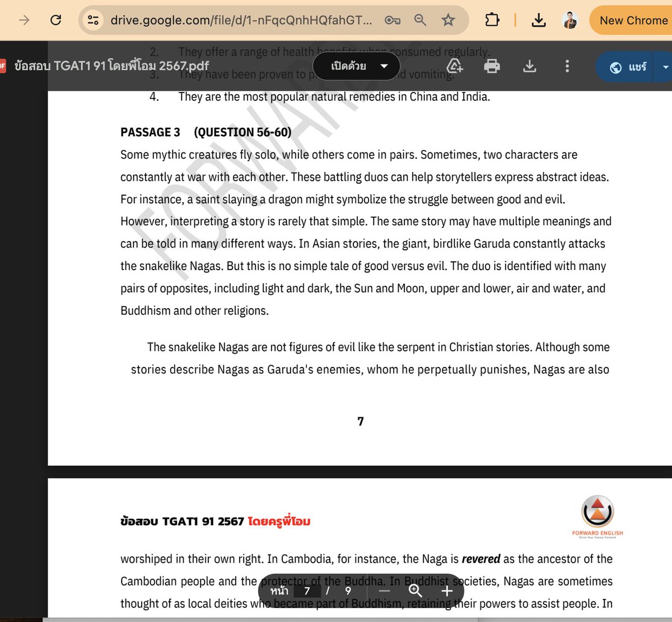Click the total page count 9
The width and height of the screenshot is (672, 622).
click(348, 591)
